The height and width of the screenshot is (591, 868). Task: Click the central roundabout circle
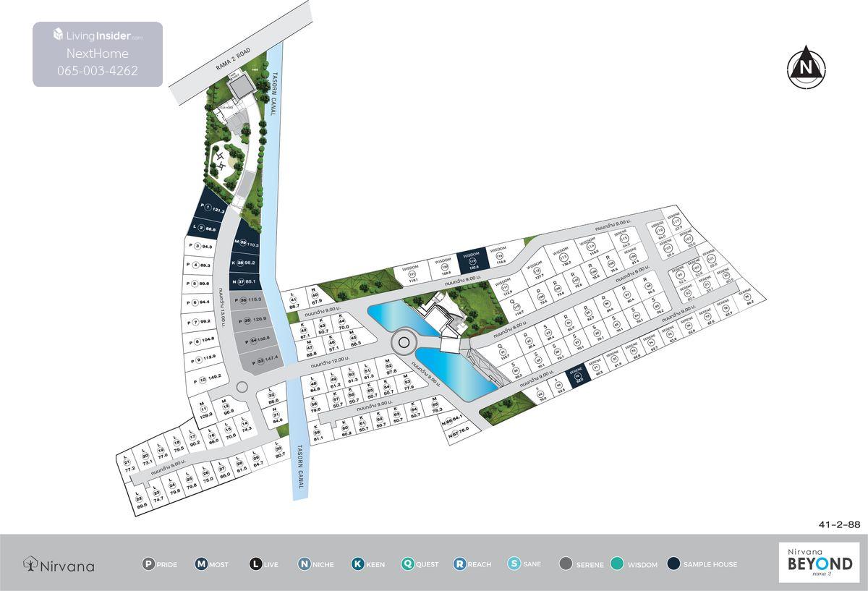click(402, 342)
